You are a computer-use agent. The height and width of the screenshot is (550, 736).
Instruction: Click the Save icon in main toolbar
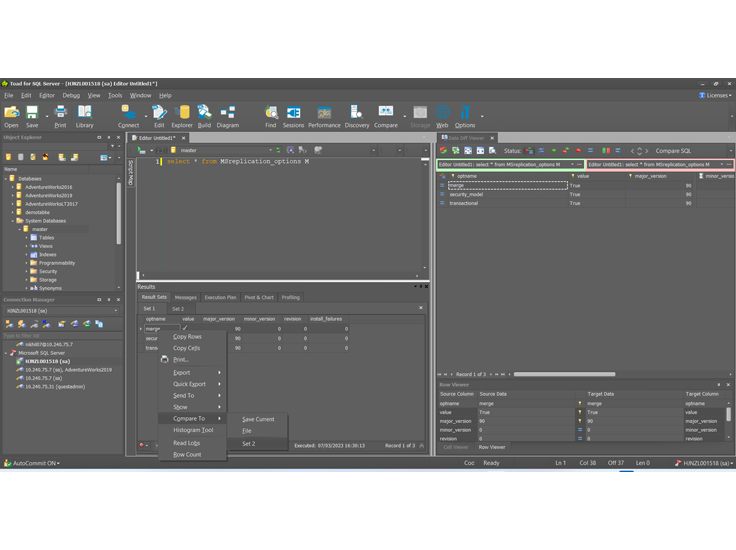(x=32, y=116)
